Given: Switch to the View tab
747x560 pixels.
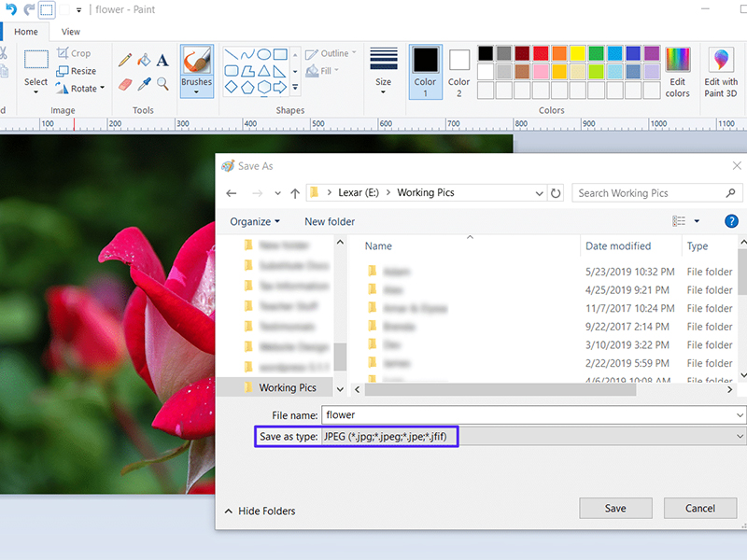Looking at the screenshot, I should point(70,31).
